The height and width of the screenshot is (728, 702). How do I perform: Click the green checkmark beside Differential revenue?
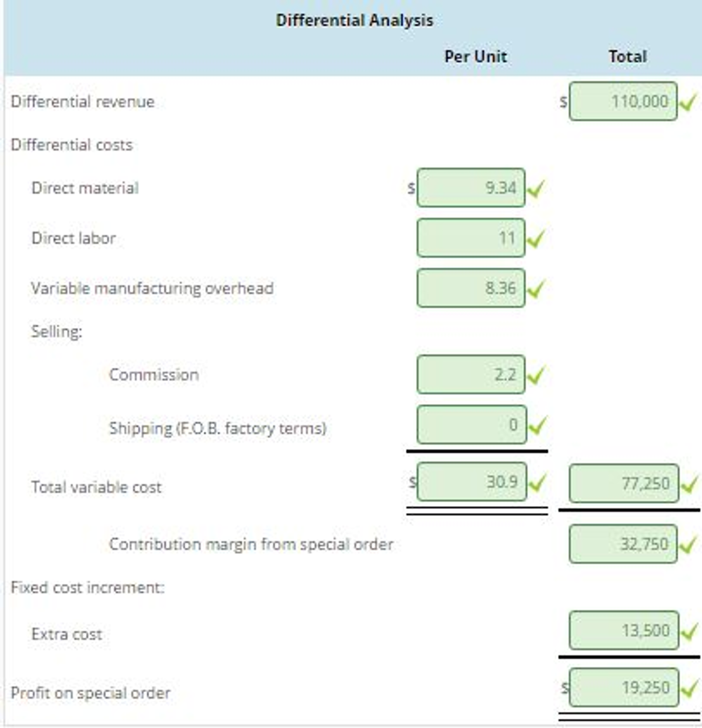(x=687, y=102)
